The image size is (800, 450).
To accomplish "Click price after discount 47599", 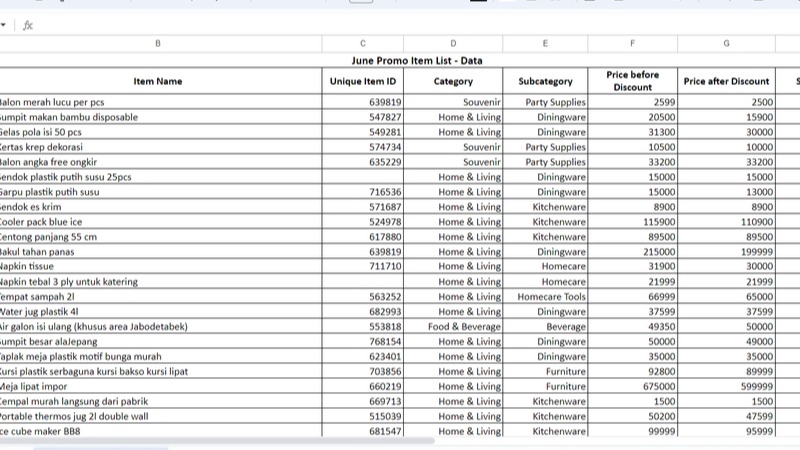I will [727, 416].
